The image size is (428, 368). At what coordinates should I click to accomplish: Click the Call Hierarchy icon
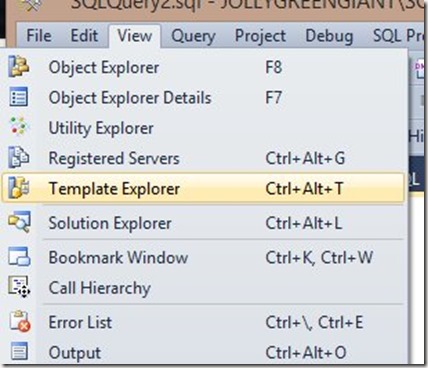[19, 286]
